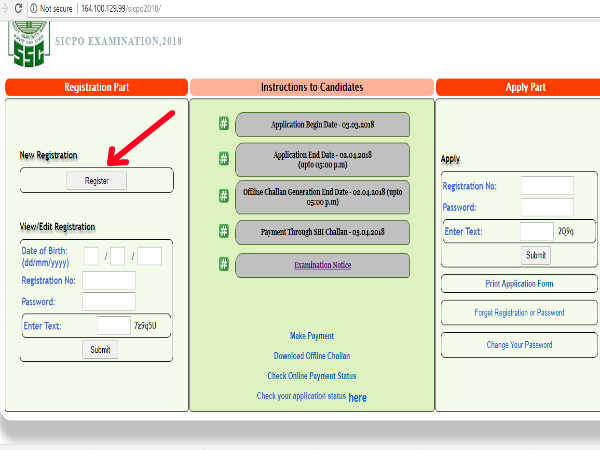Open the Make Payment link

tap(312, 336)
